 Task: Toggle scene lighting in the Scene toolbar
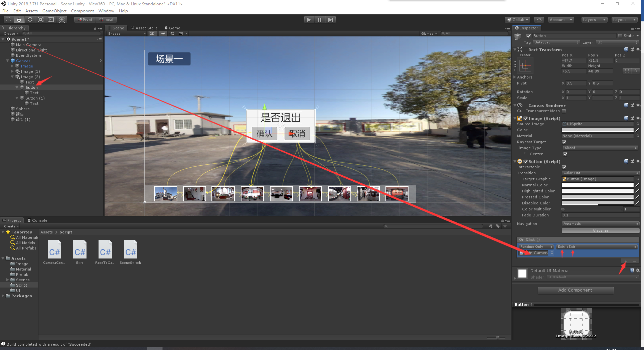point(163,33)
